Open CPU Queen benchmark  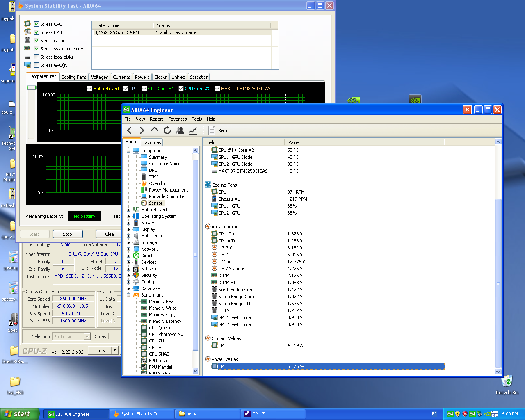pos(160,328)
